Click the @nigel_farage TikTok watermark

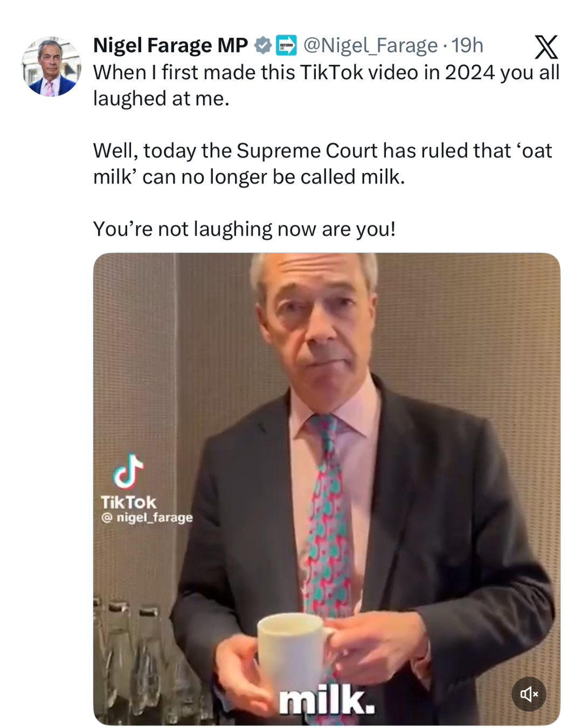147,518
